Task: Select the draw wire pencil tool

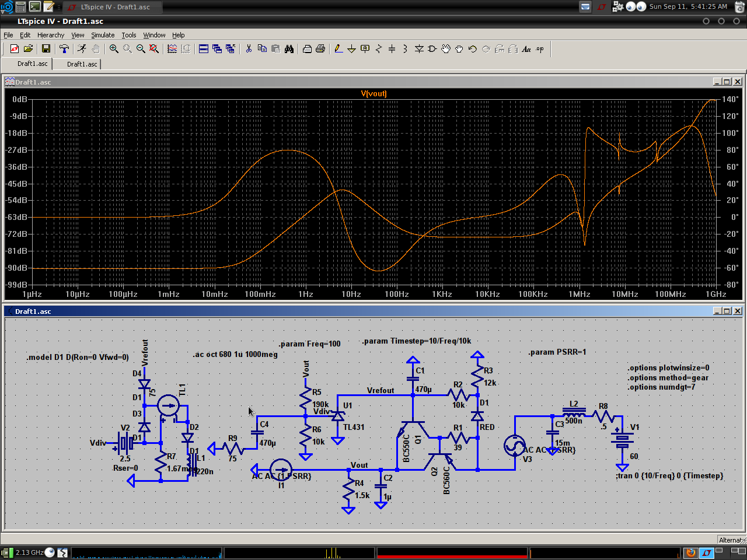Action: click(x=338, y=49)
